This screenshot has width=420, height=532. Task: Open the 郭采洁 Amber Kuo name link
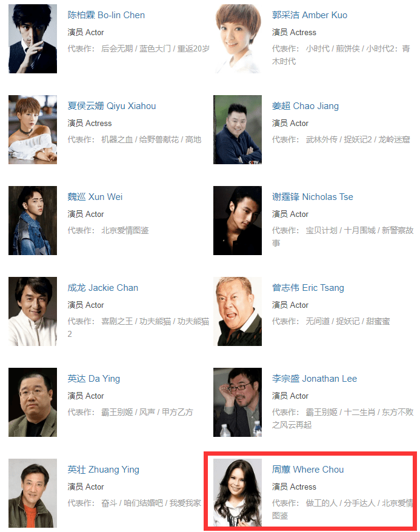pos(310,15)
